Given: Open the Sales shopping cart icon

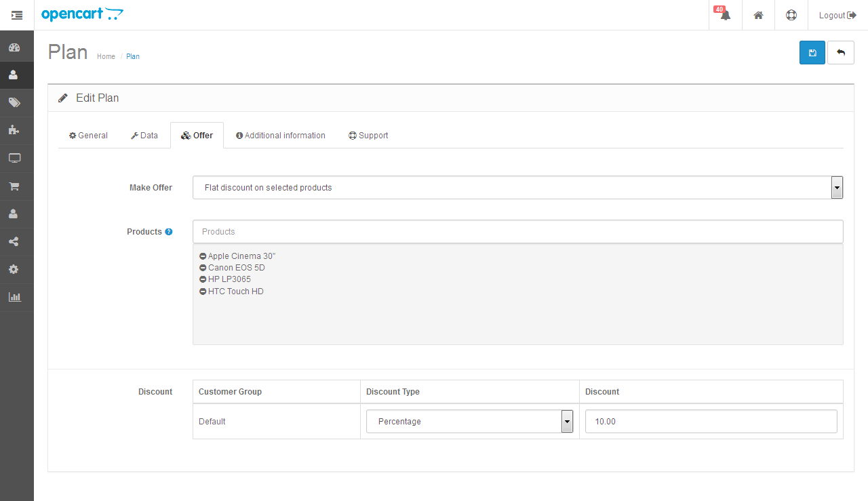Looking at the screenshot, I should (x=14, y=186).
